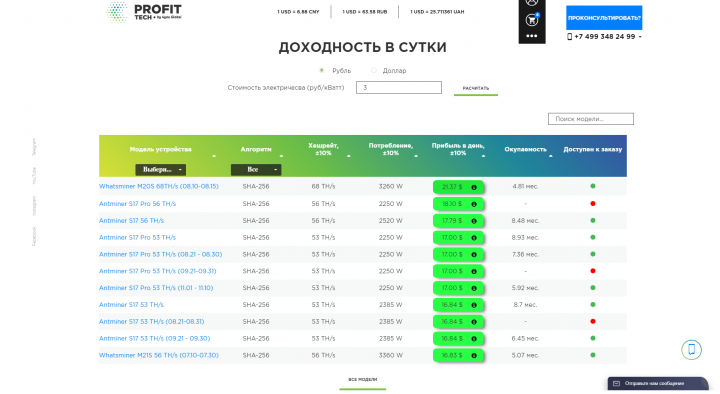Sort by Модель устройства column arrow
720x394 pixels.
(214, 156)
